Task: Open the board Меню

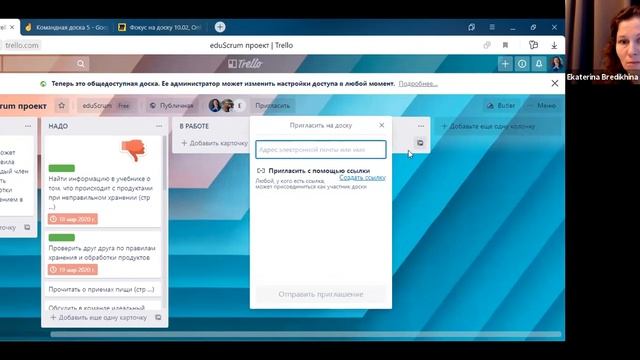Action: (542, 106)
